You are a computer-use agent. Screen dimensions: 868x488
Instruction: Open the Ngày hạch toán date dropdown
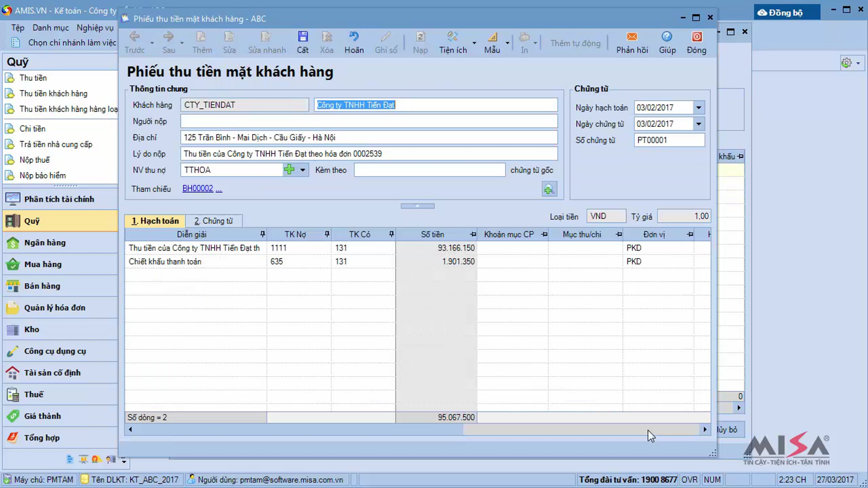(699, 108)
